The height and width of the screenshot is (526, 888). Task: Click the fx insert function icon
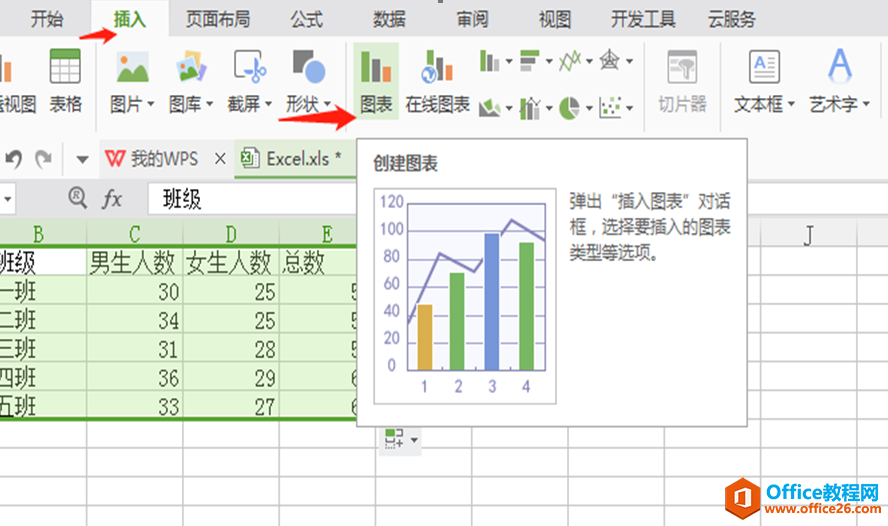pyautogui.click(x=112, y=199)
